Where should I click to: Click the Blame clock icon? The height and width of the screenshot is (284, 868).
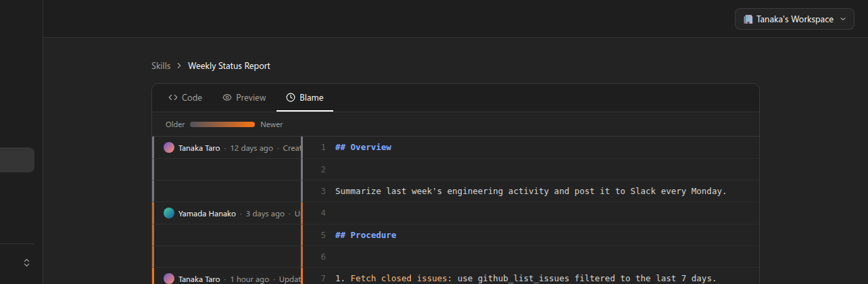point(291,97)
